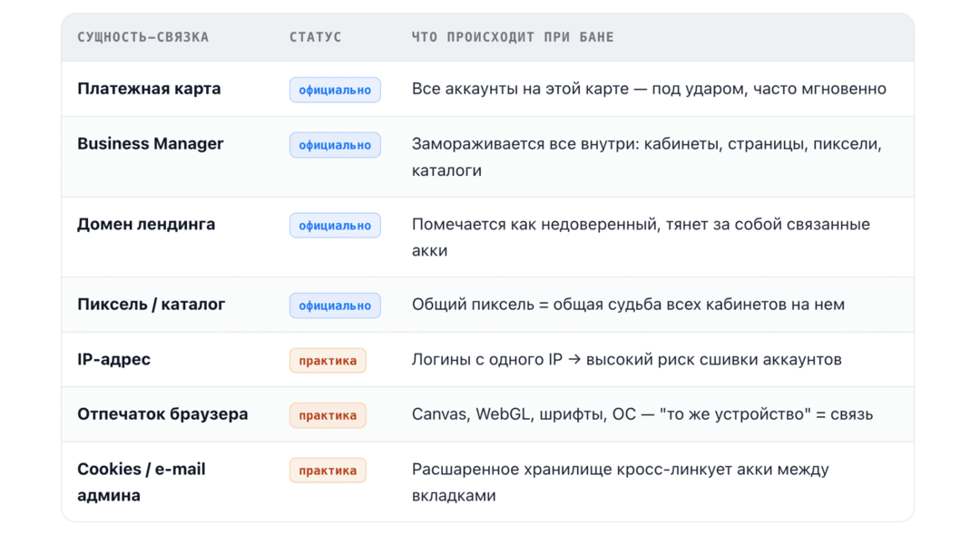The height and width of the screenshot is (544, 980).
Task: Select the Cookies / e-mail админа title
Action: [142, 482]
